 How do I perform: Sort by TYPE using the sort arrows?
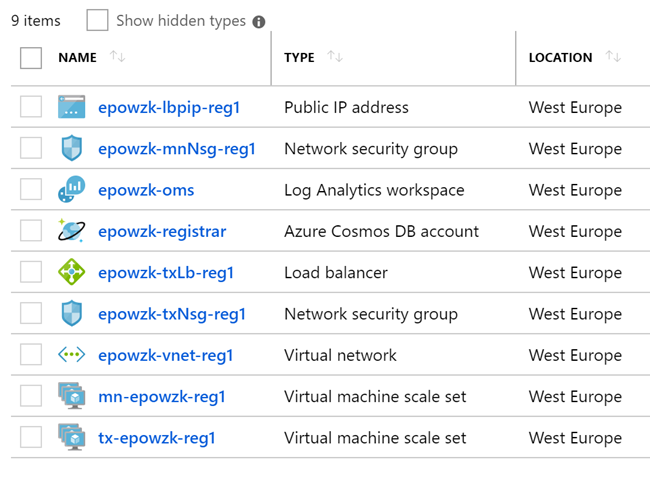(x=335, y=56)
